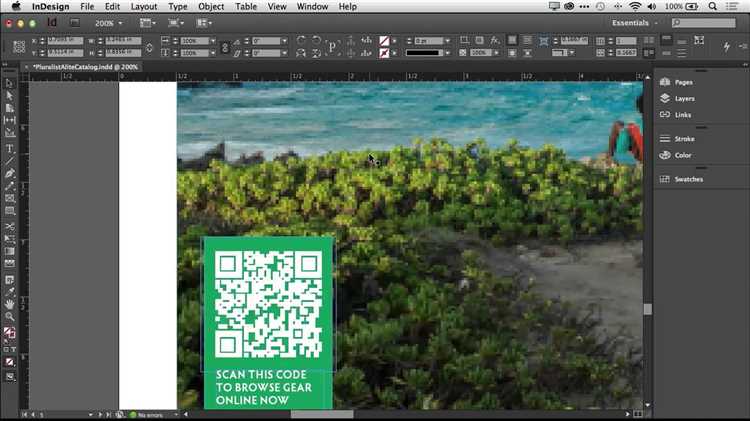750x421 pixels.
Task: Open the Table menu
Action: pyautogui.click(x=246, y=7)
